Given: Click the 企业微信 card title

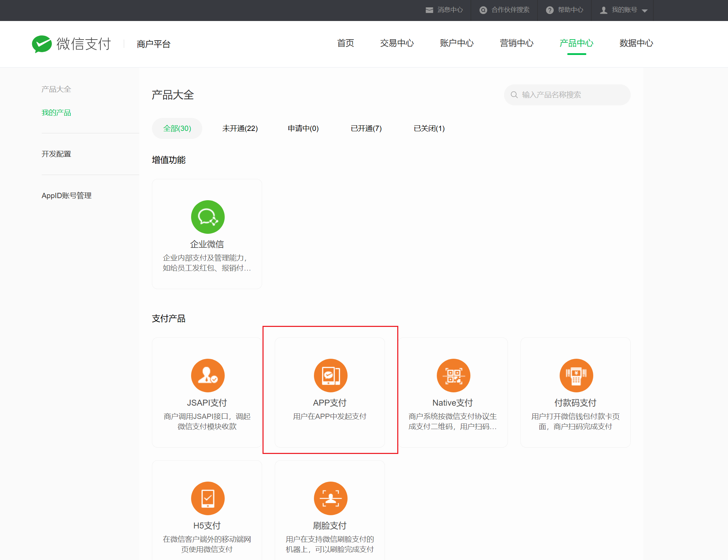Looking at the screenshot, I should (x=207, y=244).
